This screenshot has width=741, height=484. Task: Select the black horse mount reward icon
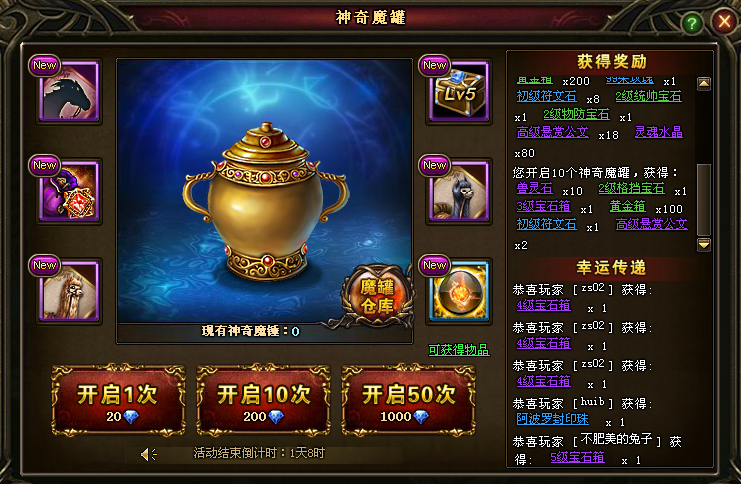[70, 92]
